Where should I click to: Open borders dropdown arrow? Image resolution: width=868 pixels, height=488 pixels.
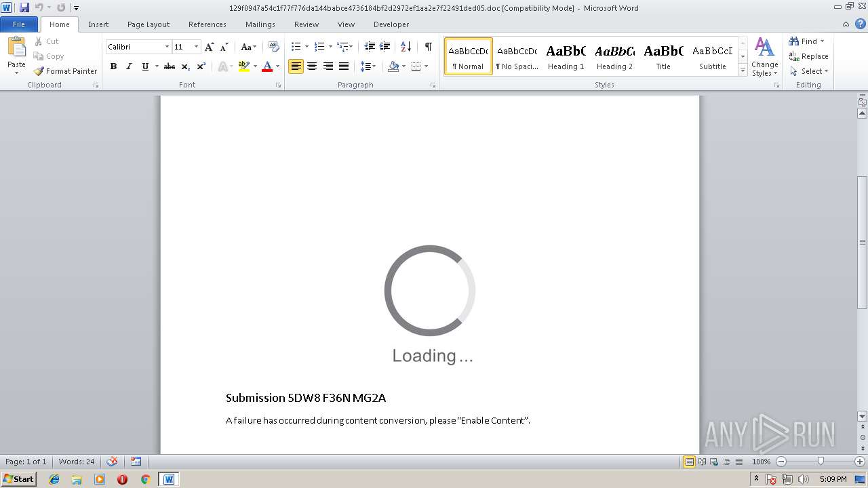[426, 66]
